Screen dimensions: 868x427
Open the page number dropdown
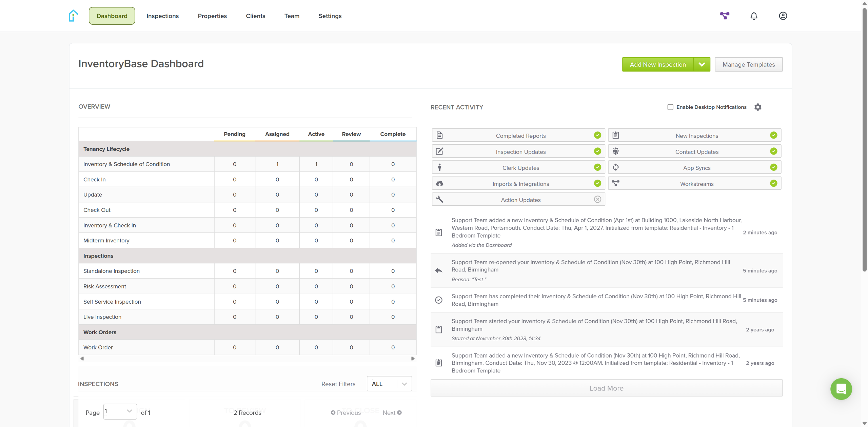(120, 411)
